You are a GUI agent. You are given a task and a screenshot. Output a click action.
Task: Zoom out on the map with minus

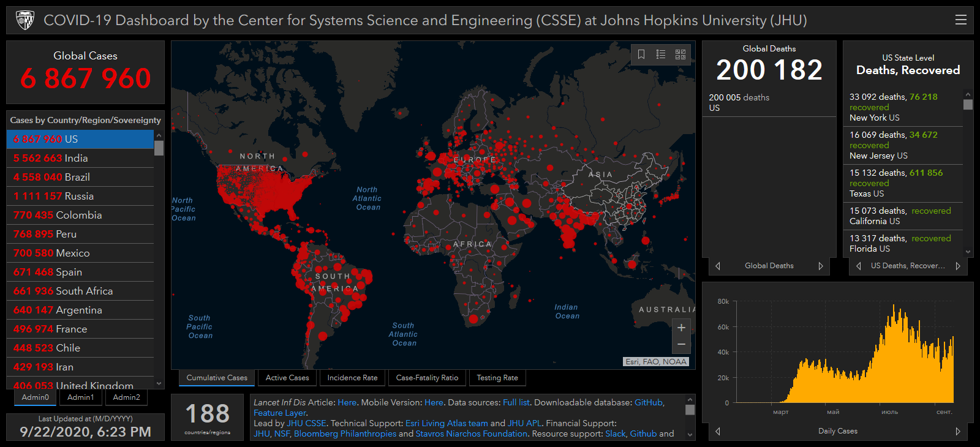click(x=681, y=345)
